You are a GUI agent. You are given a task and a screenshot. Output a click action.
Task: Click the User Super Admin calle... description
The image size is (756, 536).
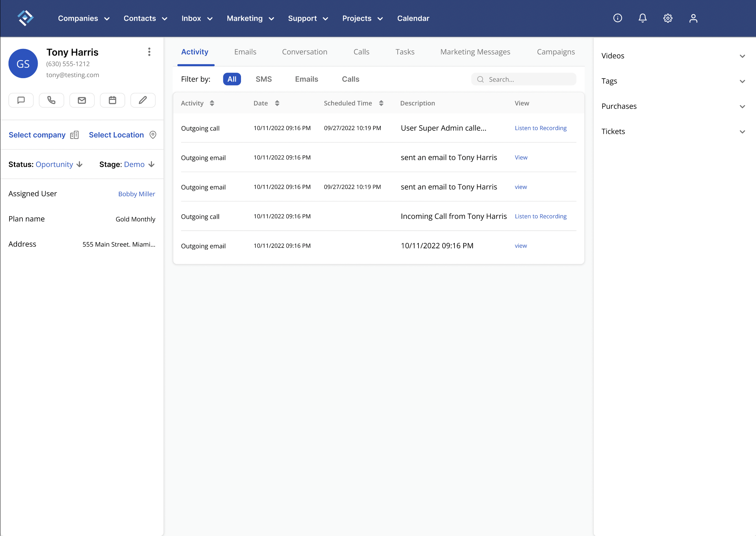(443, 128)
